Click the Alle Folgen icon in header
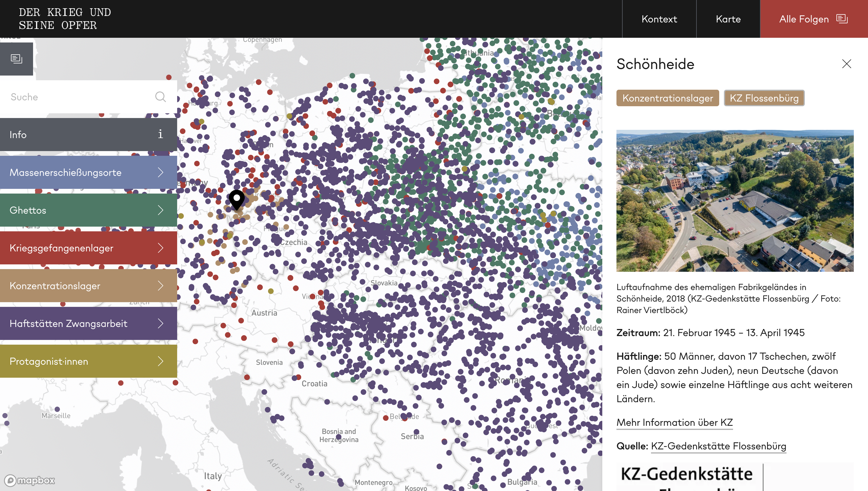This screenshot has width=868, height=491. point(842,19)
